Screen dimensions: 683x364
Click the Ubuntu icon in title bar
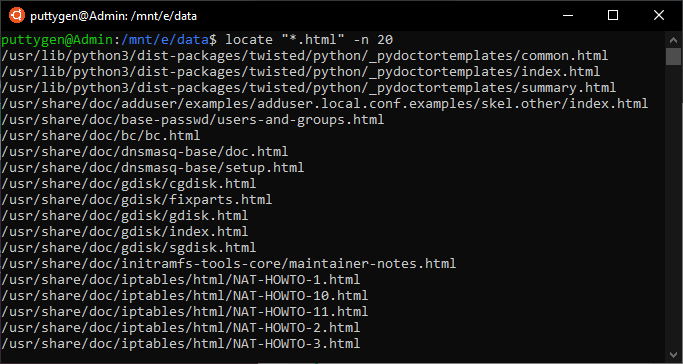[17, 16]
